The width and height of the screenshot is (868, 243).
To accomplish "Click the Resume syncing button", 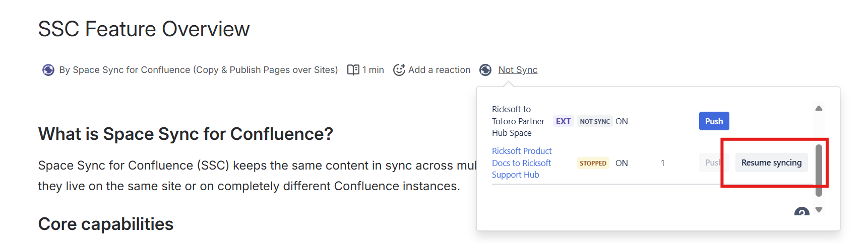I will pyautogui.click(x=771, y=163).
